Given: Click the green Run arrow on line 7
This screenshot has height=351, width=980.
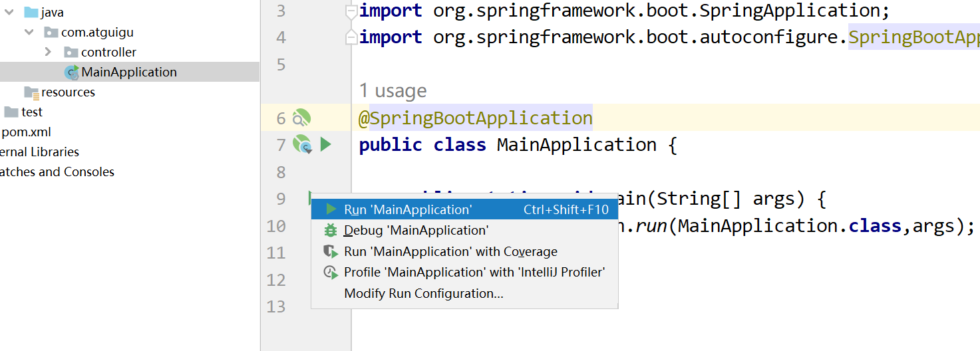Looking at the screenshot, I should tap(325, 144).
